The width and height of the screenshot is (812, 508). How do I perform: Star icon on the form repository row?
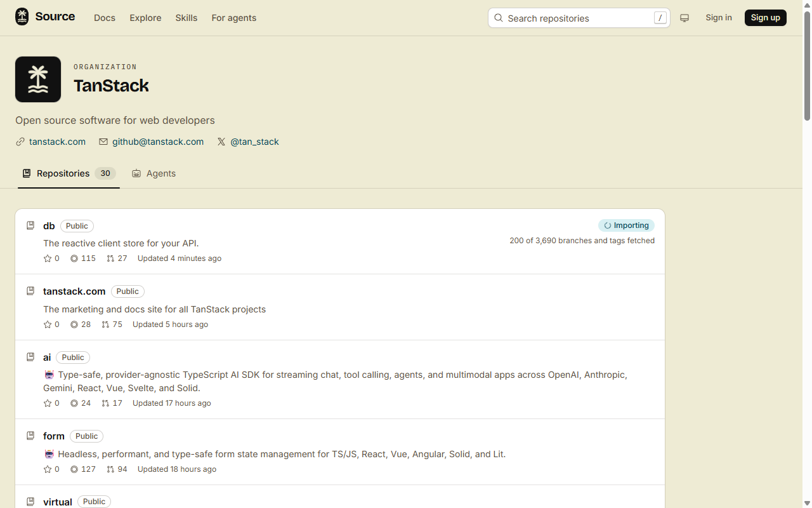tap(48, 469)
